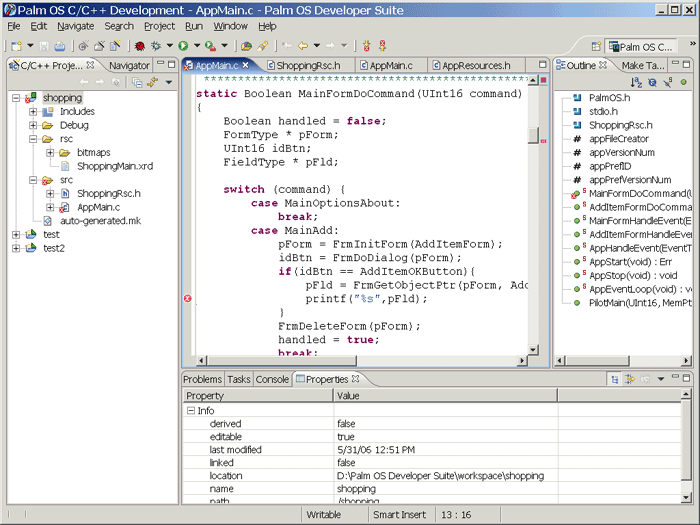Image resolution: width=700 pixels, height=525 pixels.
Task: Click the editor vertical scrollbar thumb
Action: point(533,136)
